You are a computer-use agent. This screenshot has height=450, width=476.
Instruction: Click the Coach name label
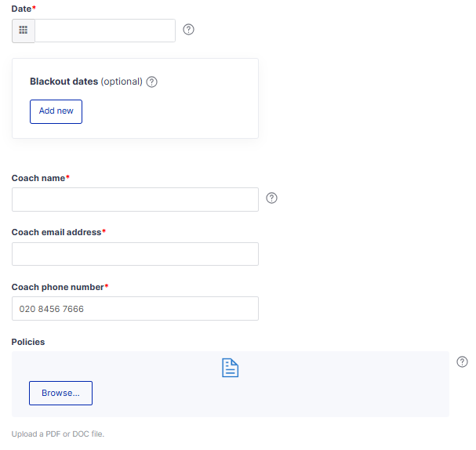click(38, 178)
